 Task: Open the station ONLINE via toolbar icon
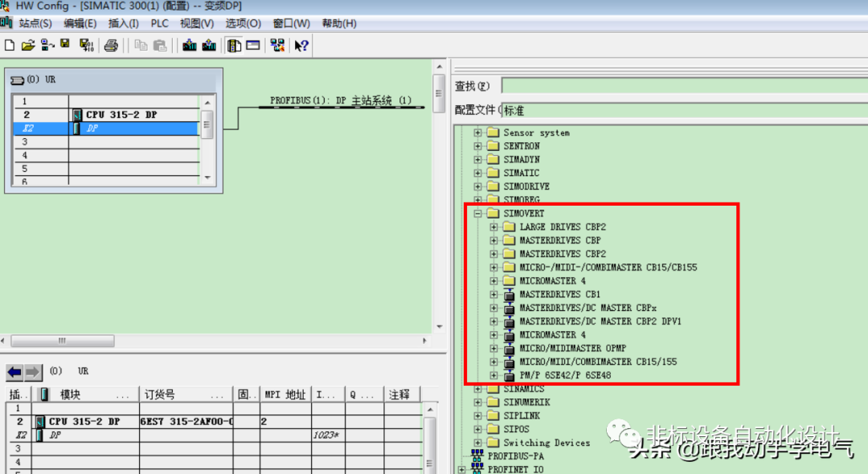(x=46, y=46)
